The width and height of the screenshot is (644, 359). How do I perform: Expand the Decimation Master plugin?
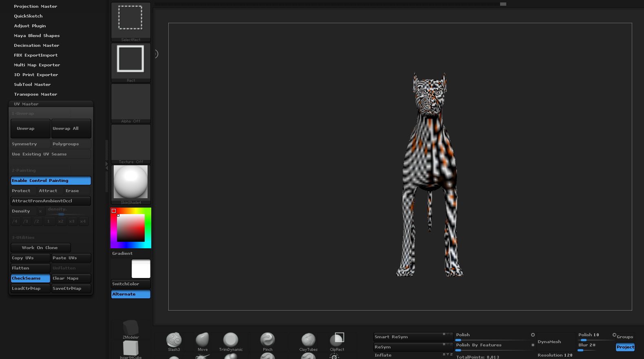[36, 46]
